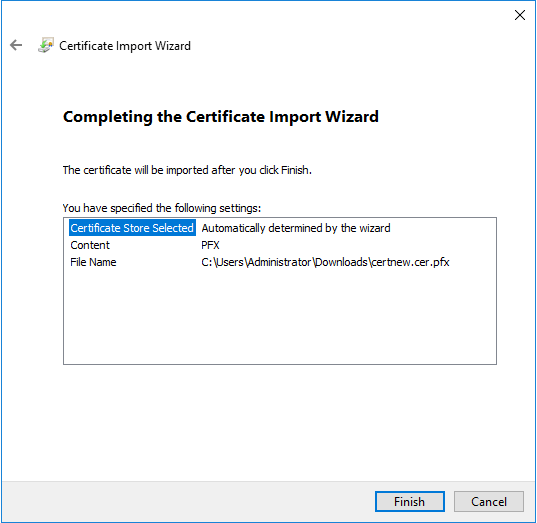Cancel the certificate import
Viewport: 537px width, 523px height.
tap(489, 501)
